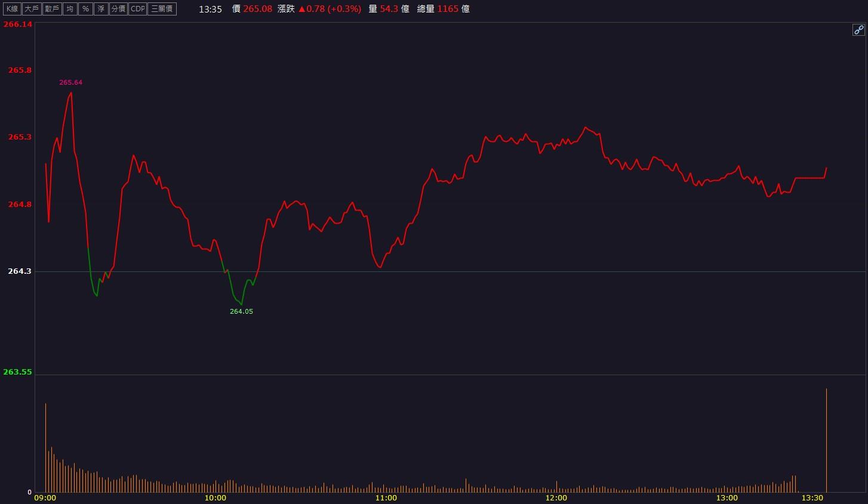Image resolution: width=868 pixels, height=504 pixels.
Task: Show the 三關價 levels
Action: pos(162,9)
